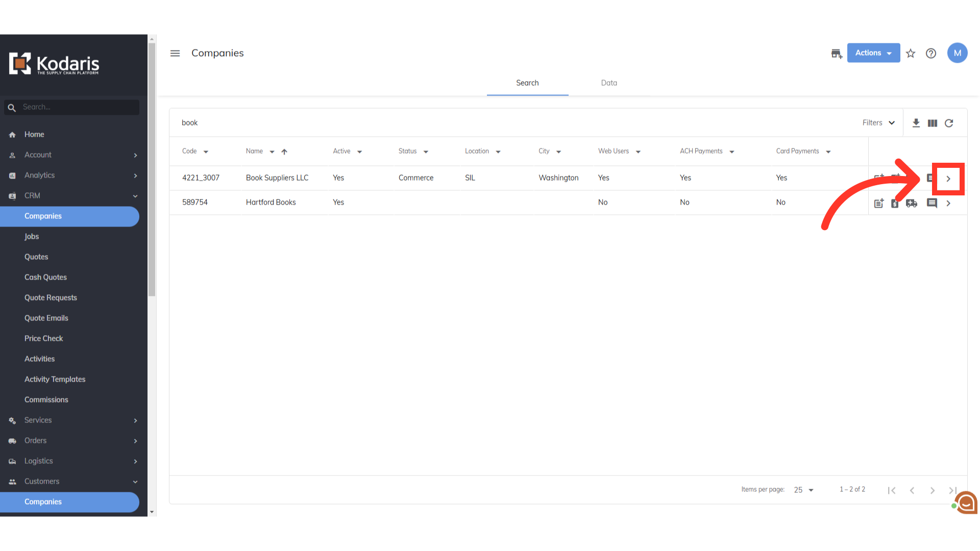Add activity note for Hartford Books
This screenshot has width=980, height=551.
879,204
